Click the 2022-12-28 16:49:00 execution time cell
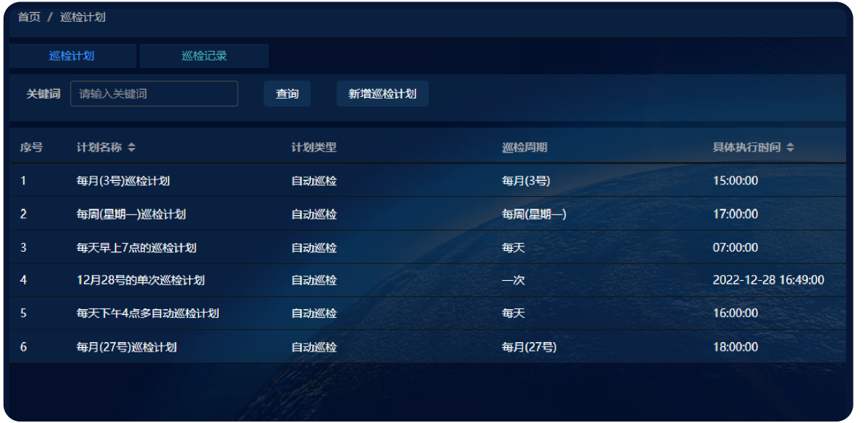 768,280
